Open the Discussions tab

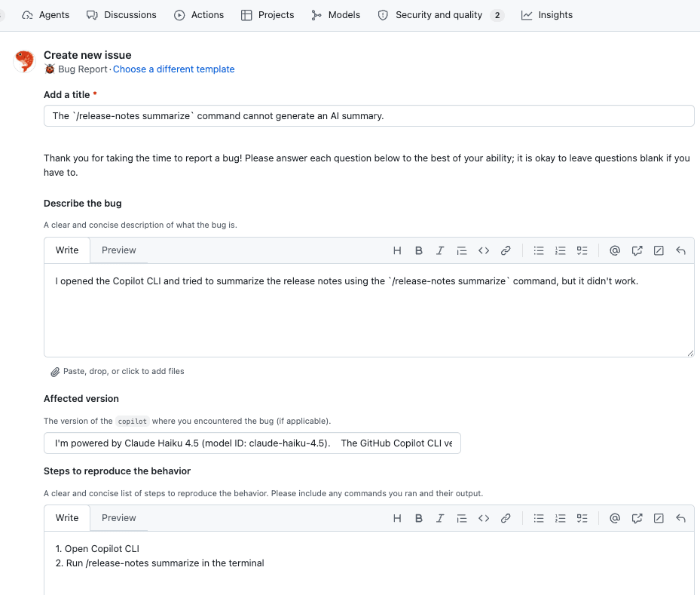(121, 15)
